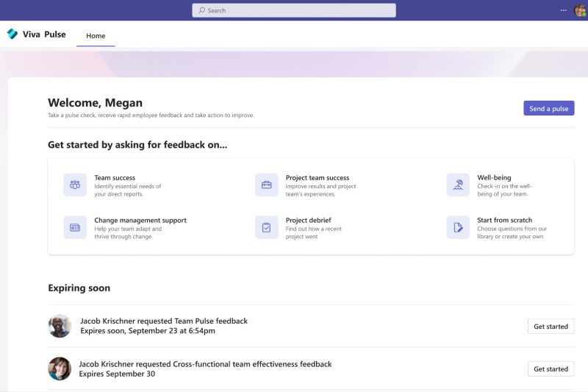Select the Start from scratch title
This screenshot has height=392, width=588.
pos(504,220)
